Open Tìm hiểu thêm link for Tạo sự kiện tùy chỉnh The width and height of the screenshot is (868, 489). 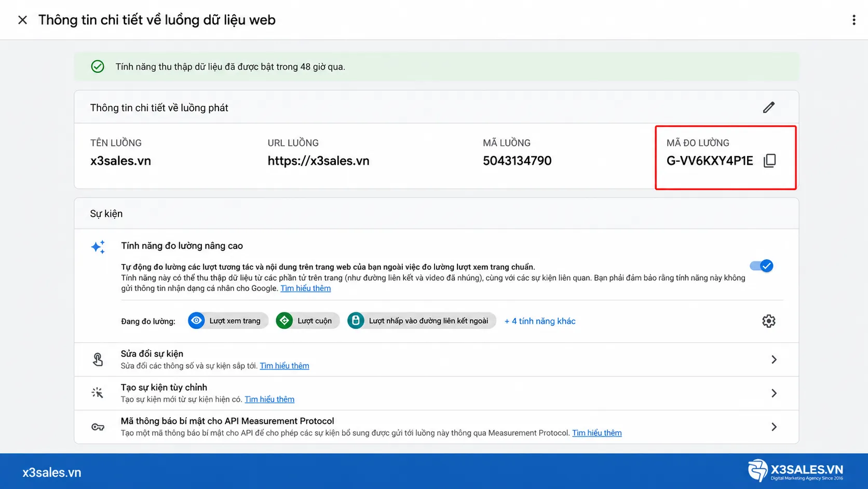point(269,399)
